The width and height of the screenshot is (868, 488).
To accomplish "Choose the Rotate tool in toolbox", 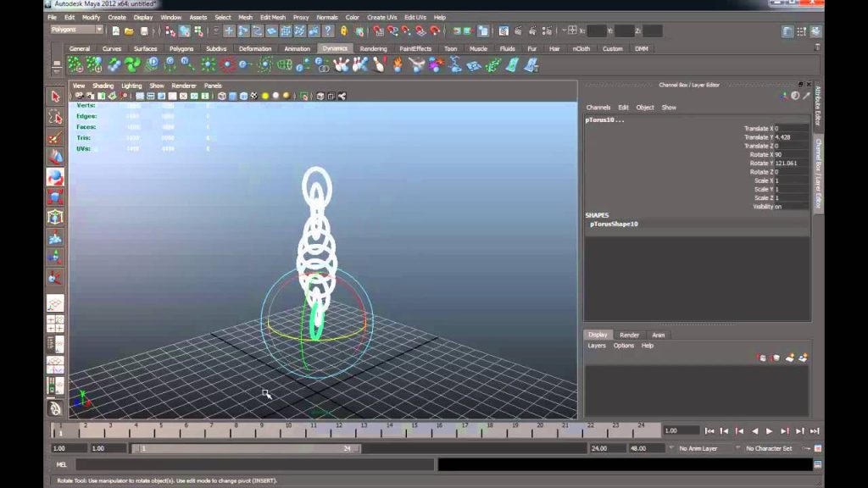I will click(x=55, y=177).
